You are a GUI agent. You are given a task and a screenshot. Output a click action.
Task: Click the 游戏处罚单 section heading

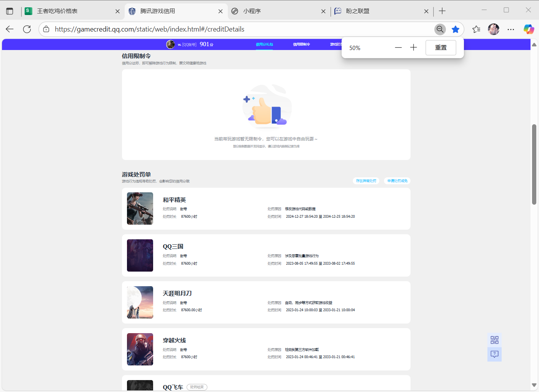pyautogui.click(x=136, y=175)
